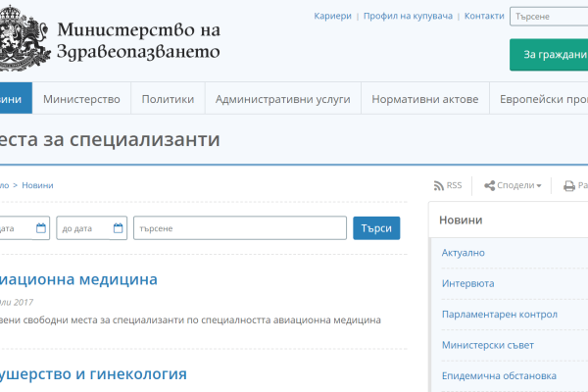Click the търсене news search field
Screen dimensions: 588x392
click(240, 228)
